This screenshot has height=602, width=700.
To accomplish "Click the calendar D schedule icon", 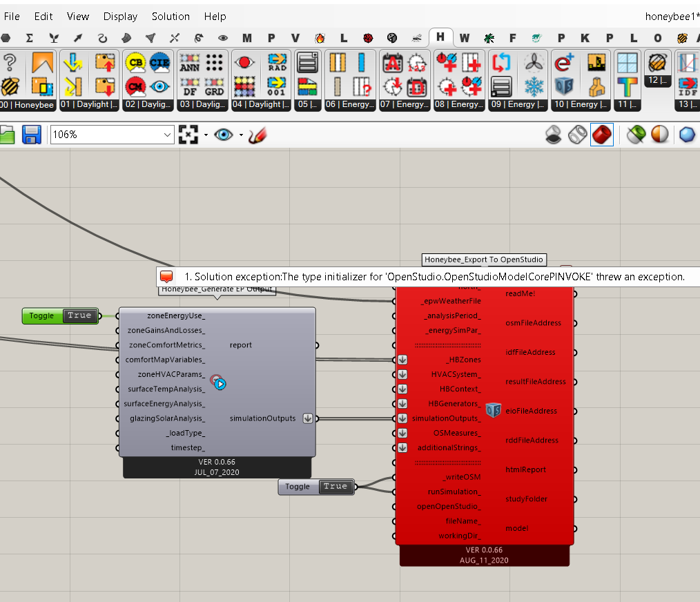I will (x=416, y=86).
